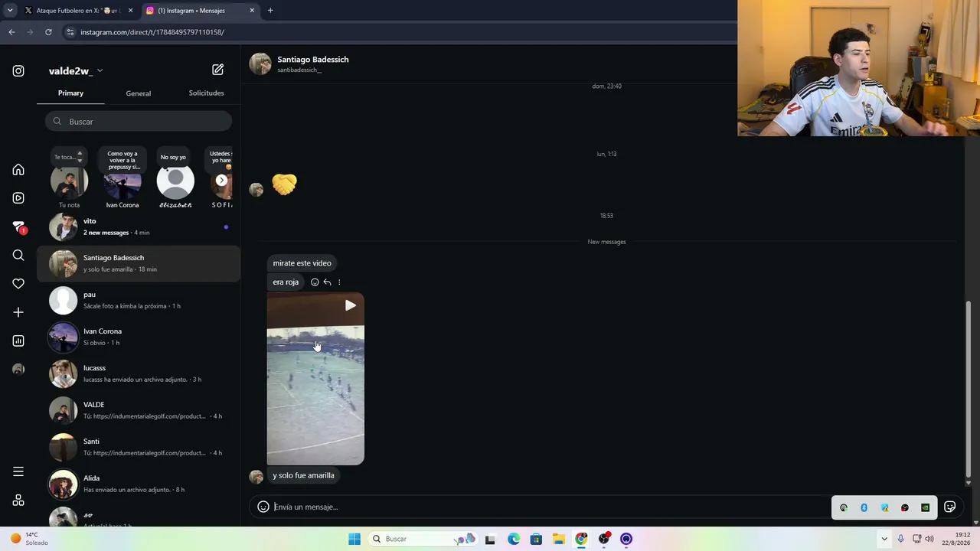
Task: Click the Create plus icon
Action: pyautogui.click(x=18, y=312)
